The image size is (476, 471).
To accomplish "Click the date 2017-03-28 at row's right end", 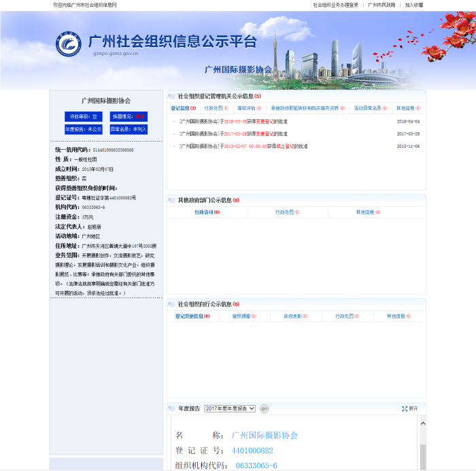I will coord(408,134).
